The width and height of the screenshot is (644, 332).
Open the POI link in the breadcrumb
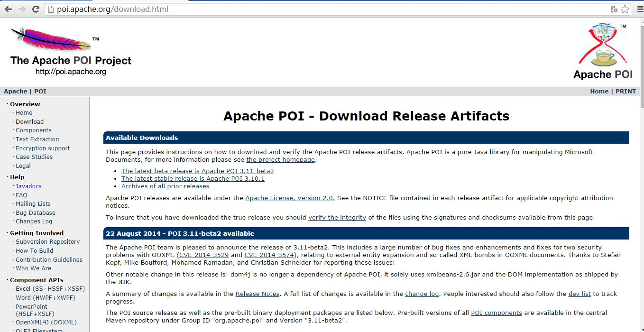[40, 91]
